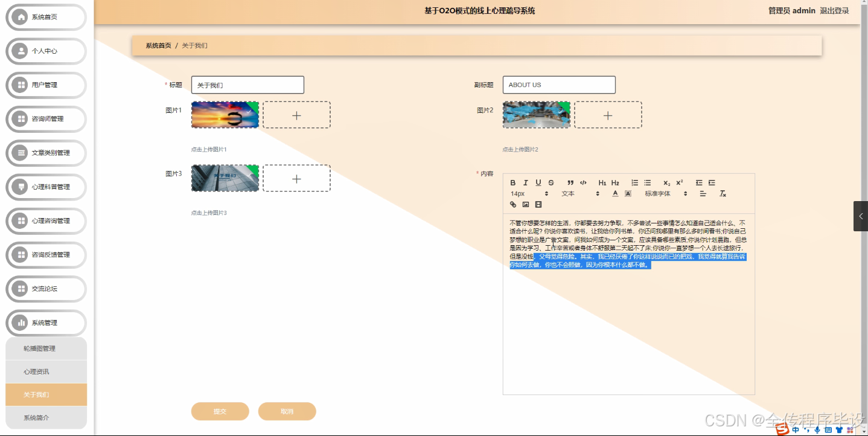868x436 pixels.
Task: Open the text color picker in editor
Action: coord(615,193)
